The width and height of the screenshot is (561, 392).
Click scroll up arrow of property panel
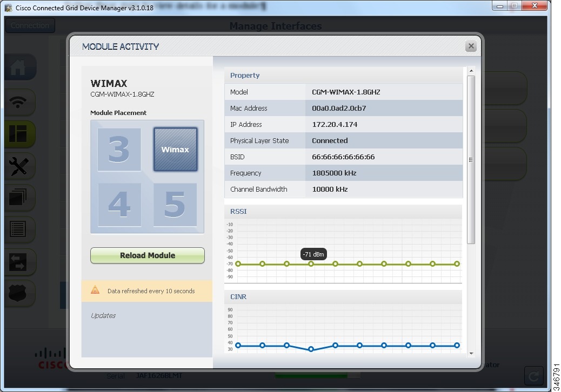coord(471,71)
